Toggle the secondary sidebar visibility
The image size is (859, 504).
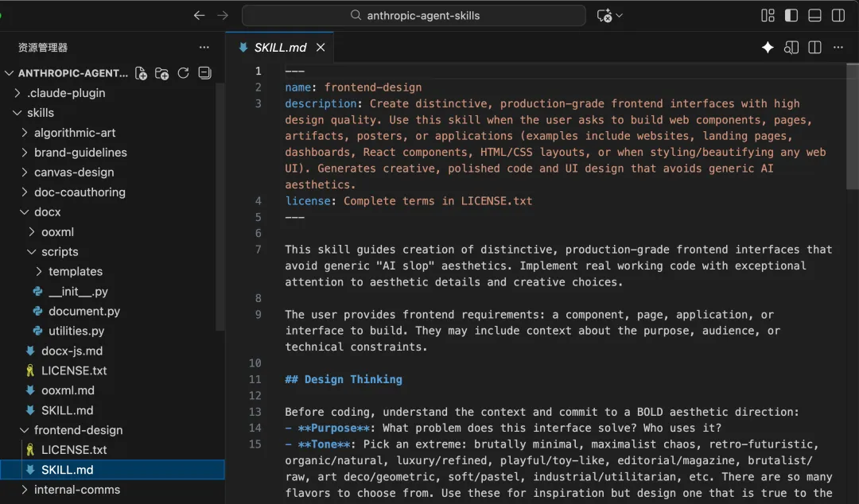(x=838, y=16)
